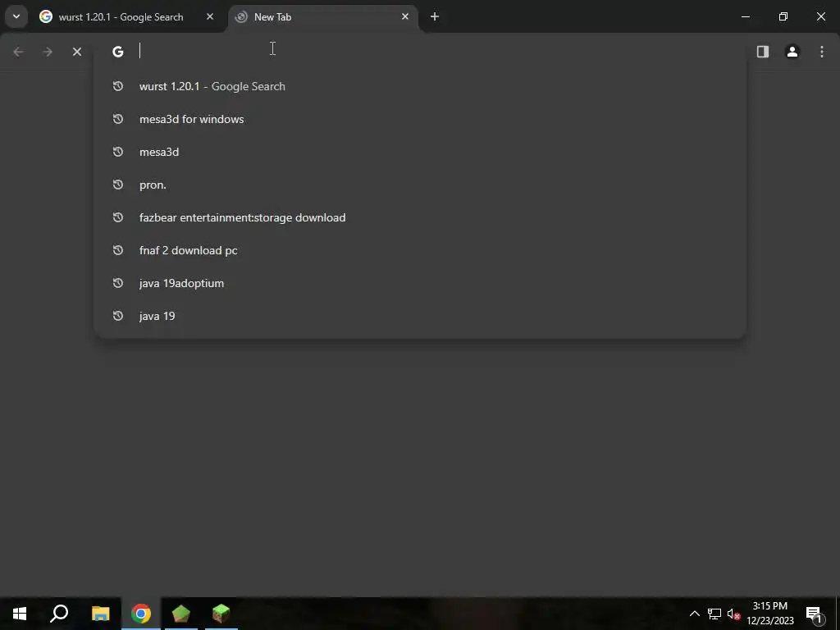Click Chrome icon in taskbar
This screenshot has width=840, height=630.
141,614
